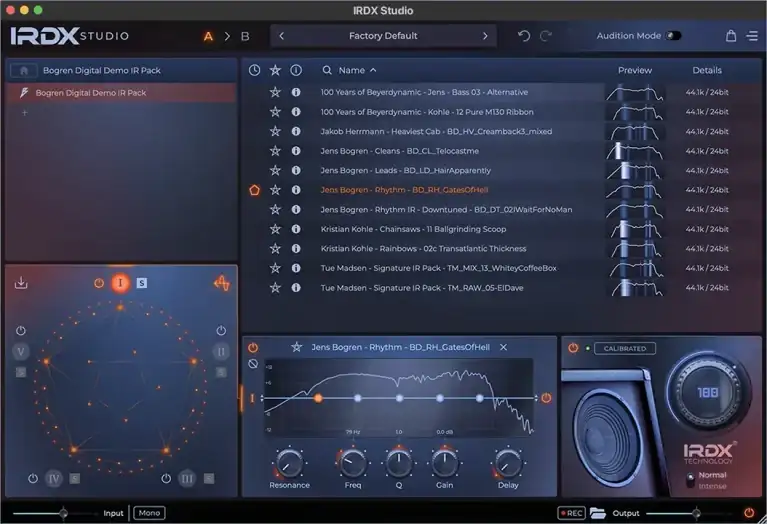This screenshot has height=524, width=767.
Task: Click the search magnifier icon
Action: [x=327, y=70]
